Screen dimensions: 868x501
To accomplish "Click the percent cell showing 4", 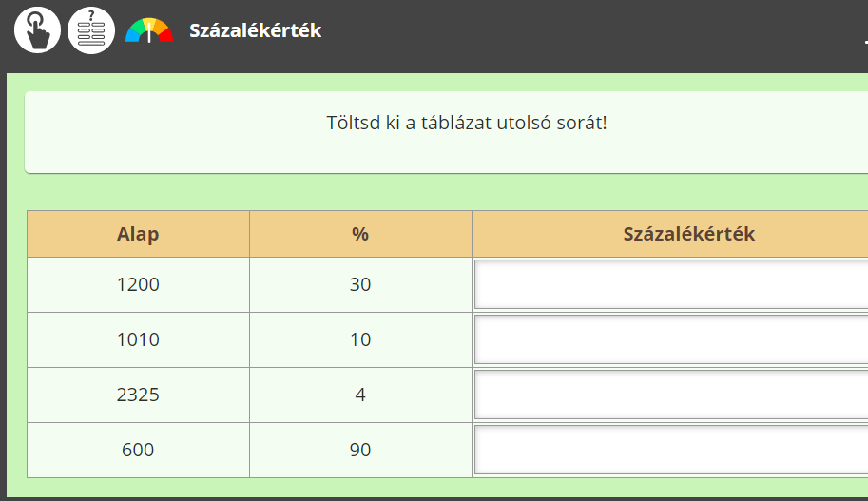I will pyautogui.click(x=360, y=395).
